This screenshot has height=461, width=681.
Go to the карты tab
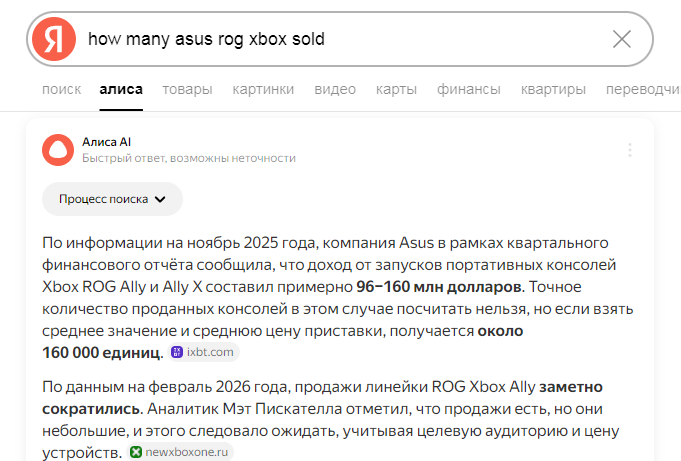pyautogui.click(x=396, y=89)
